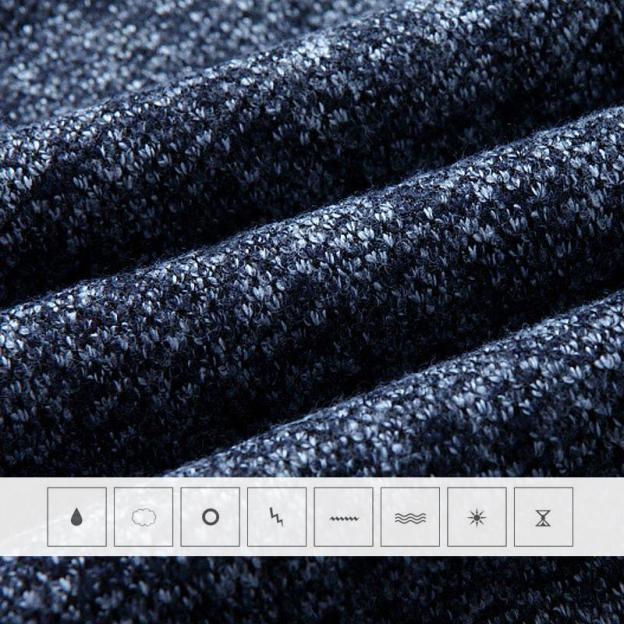Select the zigzag lightning bolt icon
This screenshot has height=624, width=624.
click(x=276, y=517)
